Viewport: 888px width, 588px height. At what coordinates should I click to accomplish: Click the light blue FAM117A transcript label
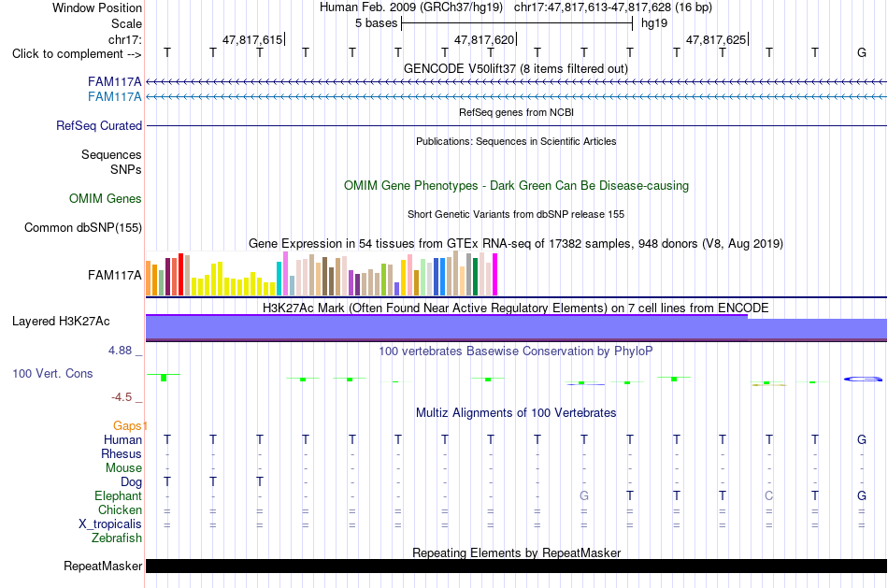(x=114, y=97)
